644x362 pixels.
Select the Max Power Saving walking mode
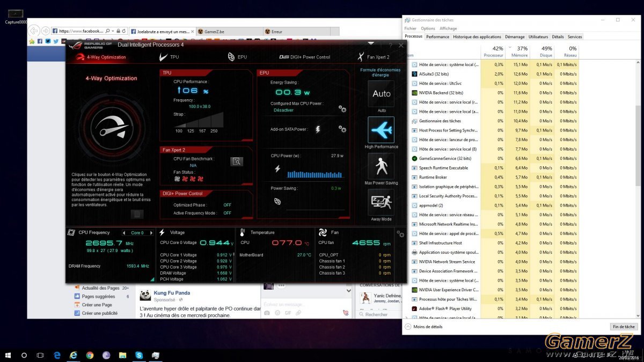[x=381, y=166]
